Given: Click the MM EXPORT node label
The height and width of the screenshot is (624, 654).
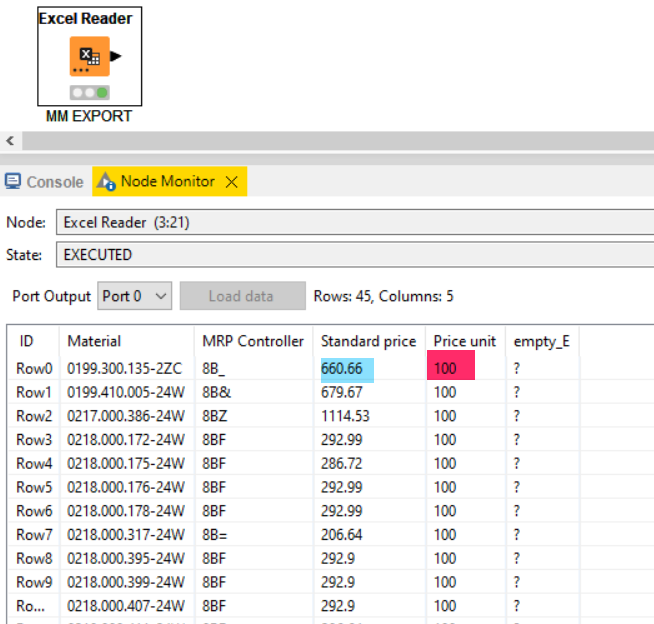Looking at the screenshot, I should 88,116.
